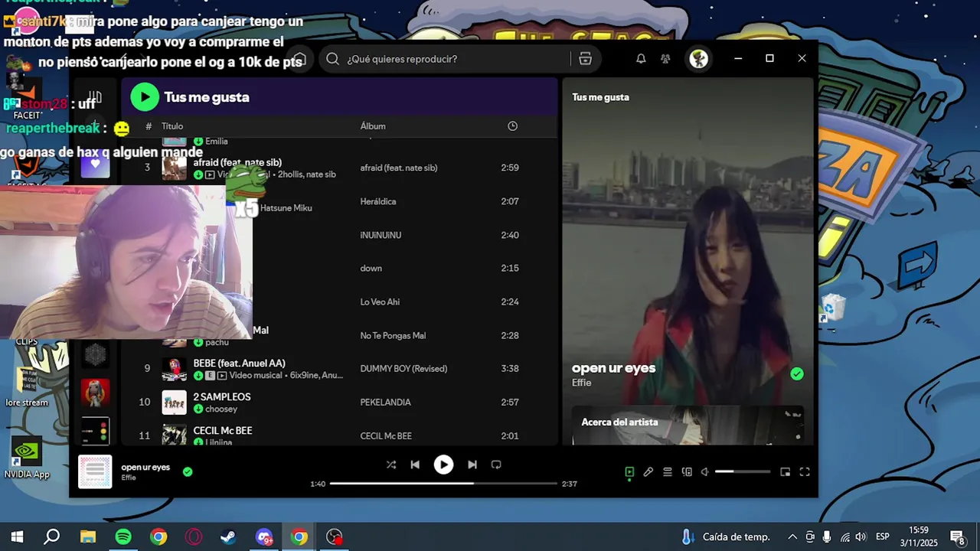Open connect to a device icon
The image size is (980, 551).
687,472
